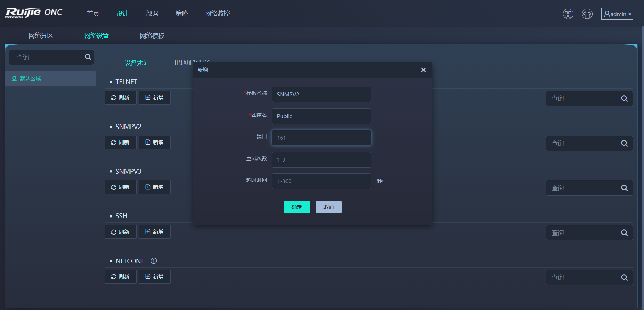Refresh the SSH credential list
This screenshot has width=644, height=310.
[x=120, y=232]
